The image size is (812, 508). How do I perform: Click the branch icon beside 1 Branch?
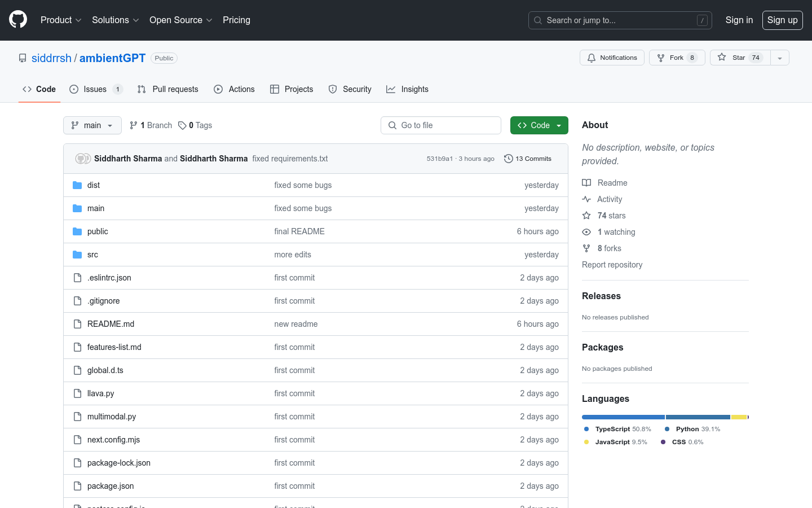pos(134,125)
